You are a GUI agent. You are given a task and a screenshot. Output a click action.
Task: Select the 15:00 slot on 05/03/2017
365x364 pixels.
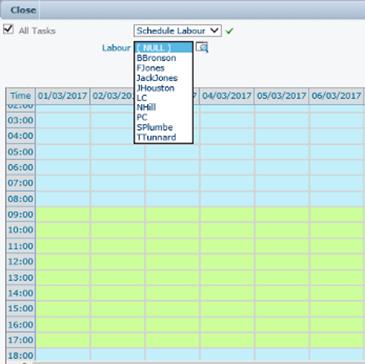pyautogui.click(x=282, y=309)
